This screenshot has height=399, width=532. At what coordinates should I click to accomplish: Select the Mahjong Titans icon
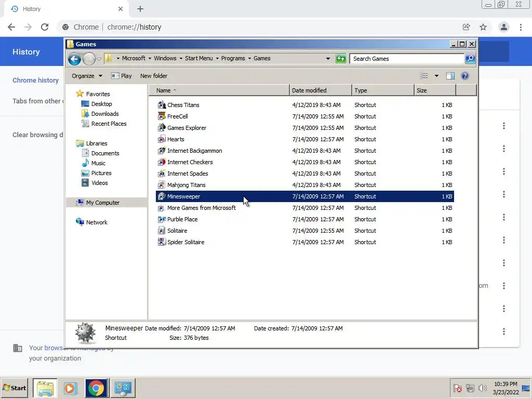(162, 185)
